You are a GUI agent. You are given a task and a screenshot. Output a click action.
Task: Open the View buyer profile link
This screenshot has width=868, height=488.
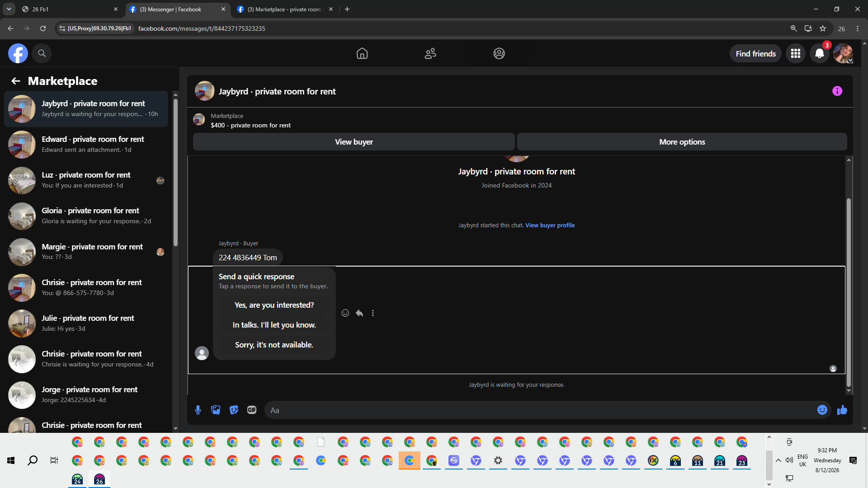point(550,225)
